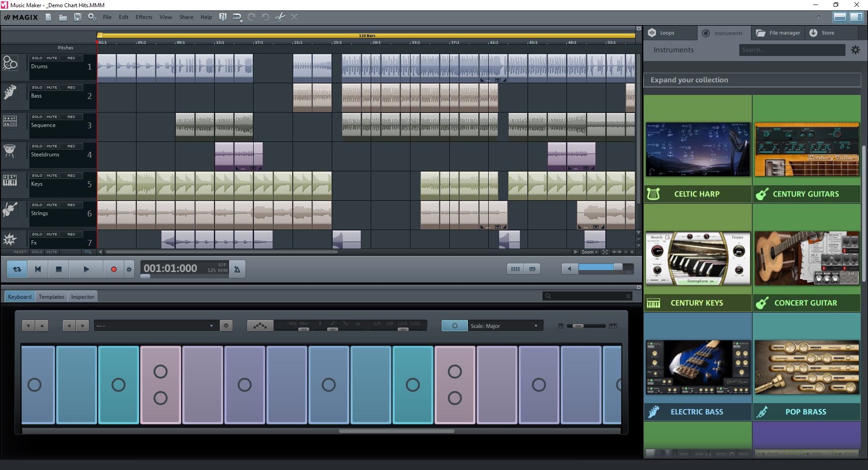
Task: Click previous preset arrow on keyboard
Action: click(69, 325)
